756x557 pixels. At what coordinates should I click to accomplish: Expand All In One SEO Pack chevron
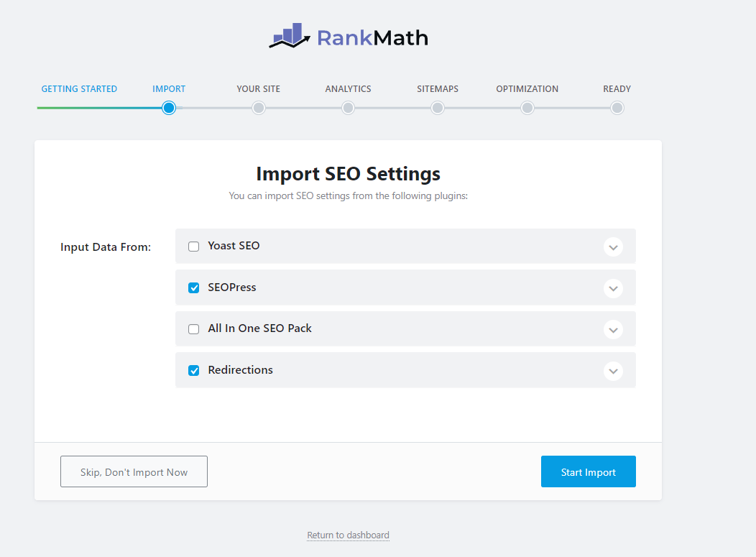613,330
